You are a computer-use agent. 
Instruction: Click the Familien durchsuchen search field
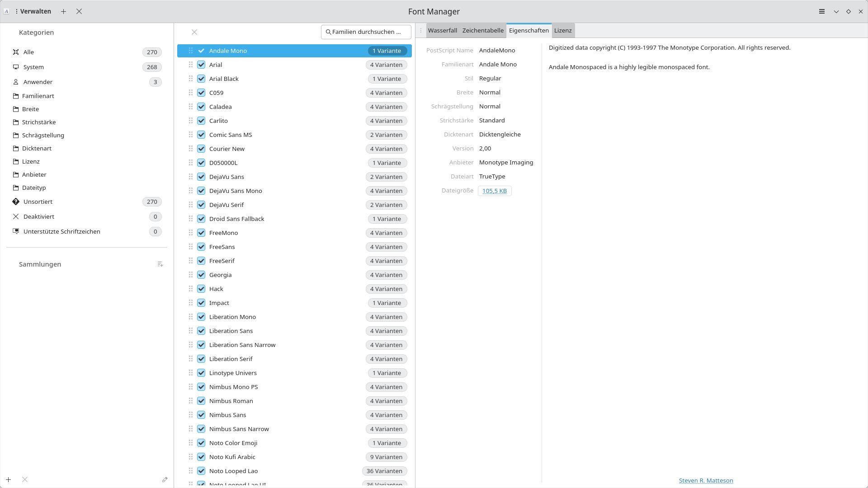(366, 32)
